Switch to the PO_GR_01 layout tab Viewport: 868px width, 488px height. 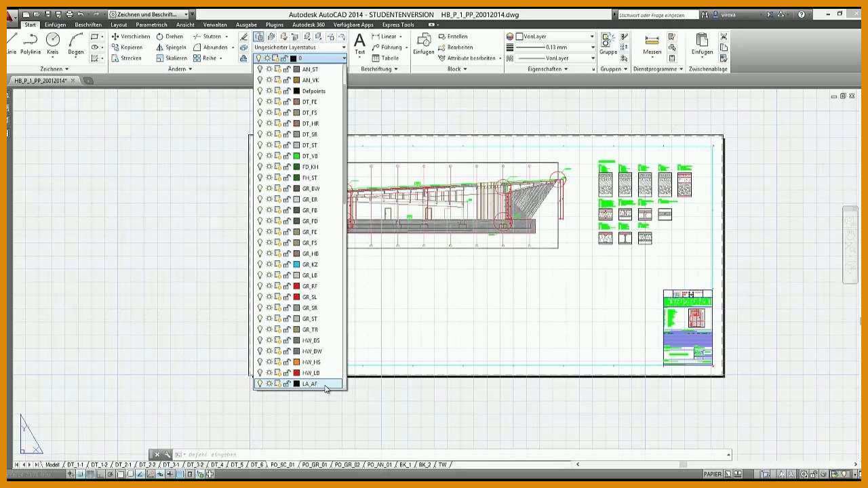pyautogui.click(x=314, y=465)
